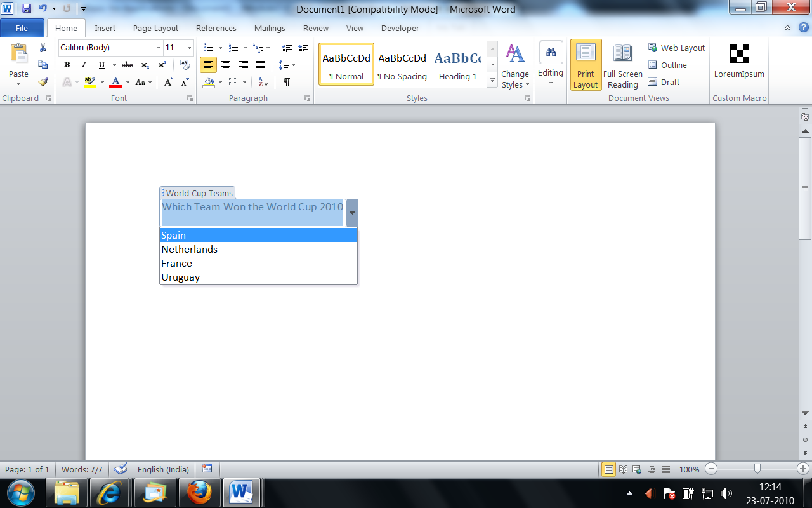812x508 pixels.
Task: Toggle show/hide paragraph marks
Action: (x=286, y=82)
